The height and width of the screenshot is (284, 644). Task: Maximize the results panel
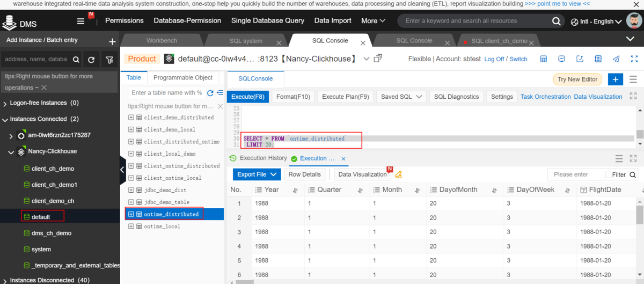tap(634, 159)
